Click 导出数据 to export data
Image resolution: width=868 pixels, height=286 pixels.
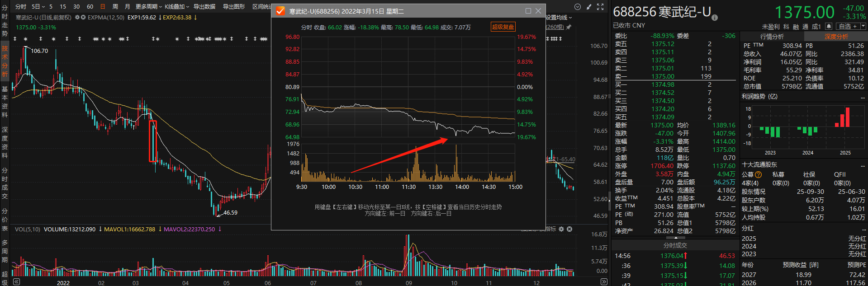pos(204,7)
